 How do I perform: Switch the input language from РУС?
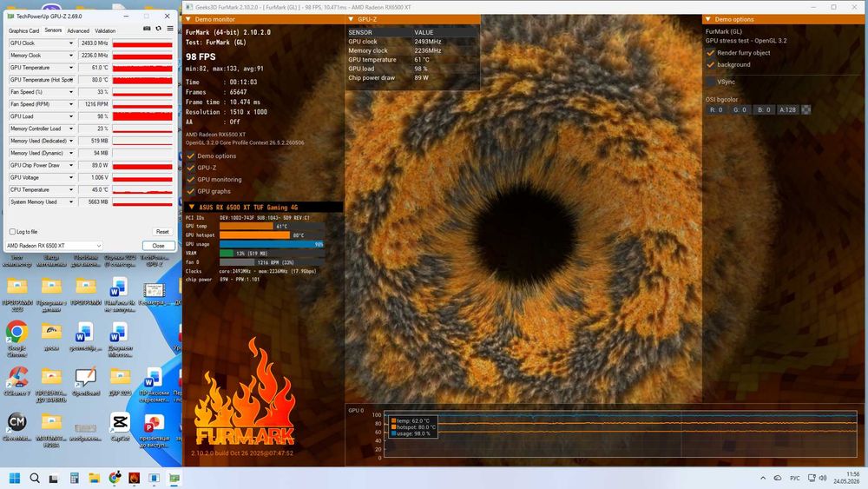pos(795,478)
